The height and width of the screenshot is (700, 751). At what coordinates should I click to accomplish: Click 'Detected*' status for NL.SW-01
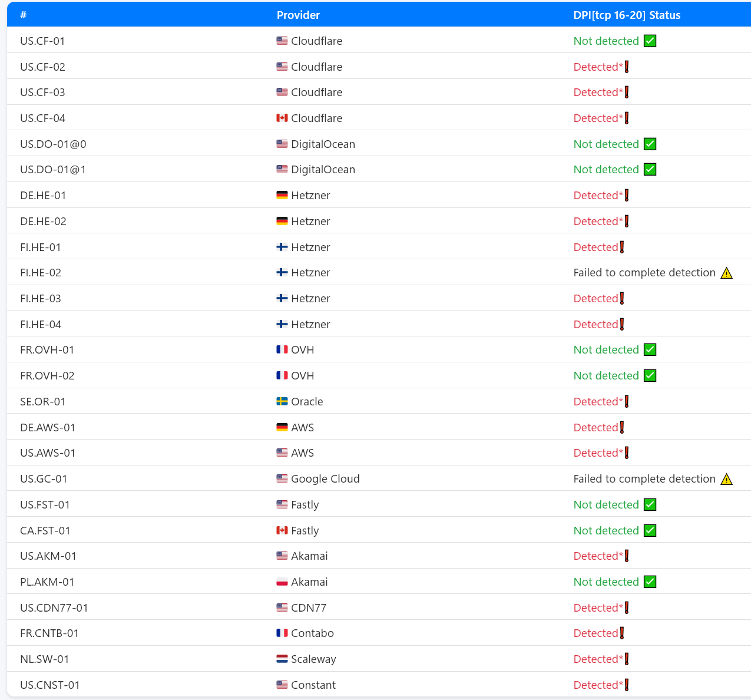[598, 659]
